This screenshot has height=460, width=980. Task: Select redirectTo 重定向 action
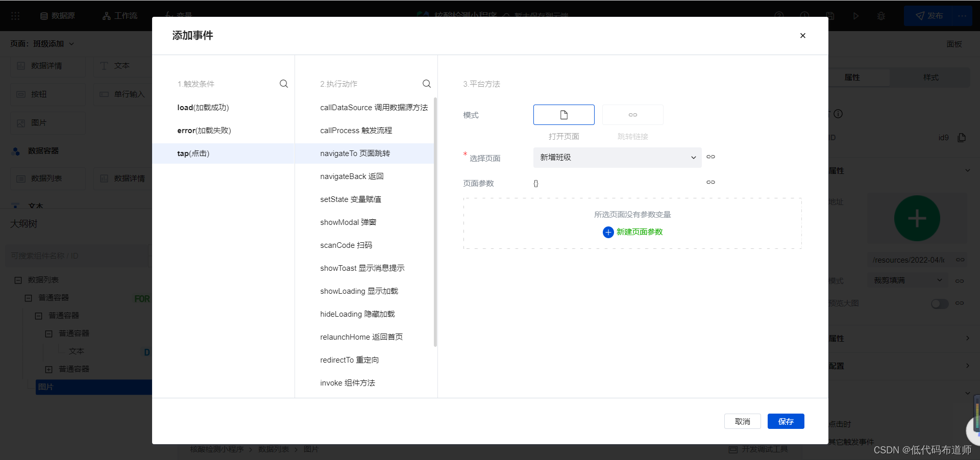pos(364,360)
